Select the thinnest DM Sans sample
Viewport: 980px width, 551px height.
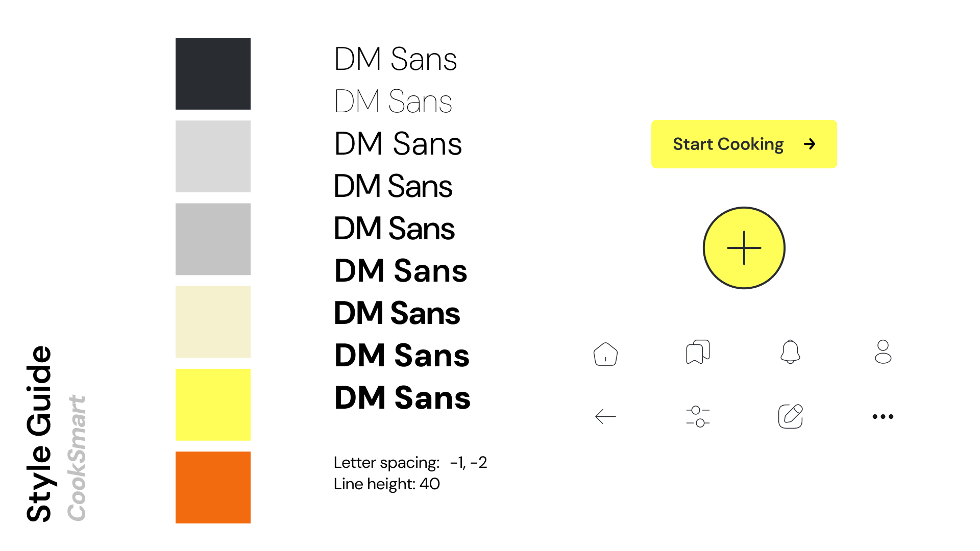coord(393,102)
